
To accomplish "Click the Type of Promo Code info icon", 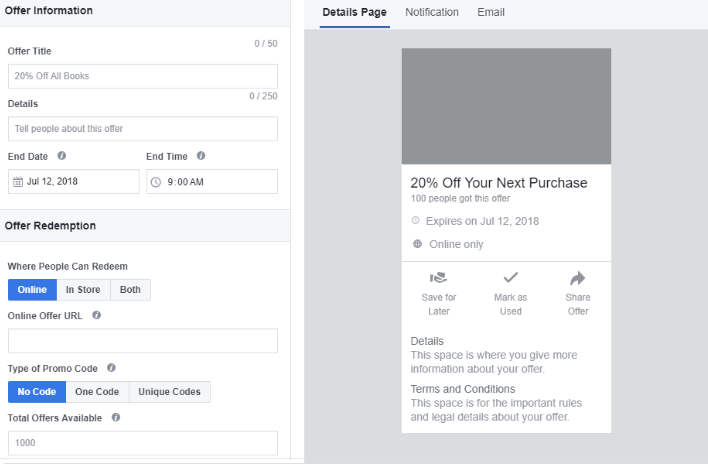I will point(112,368).
